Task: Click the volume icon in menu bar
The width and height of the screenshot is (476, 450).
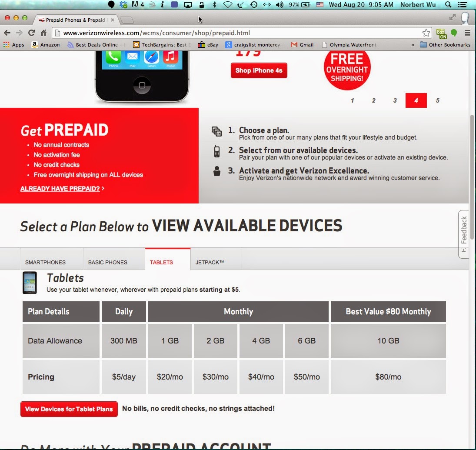Action: [280, 4]
